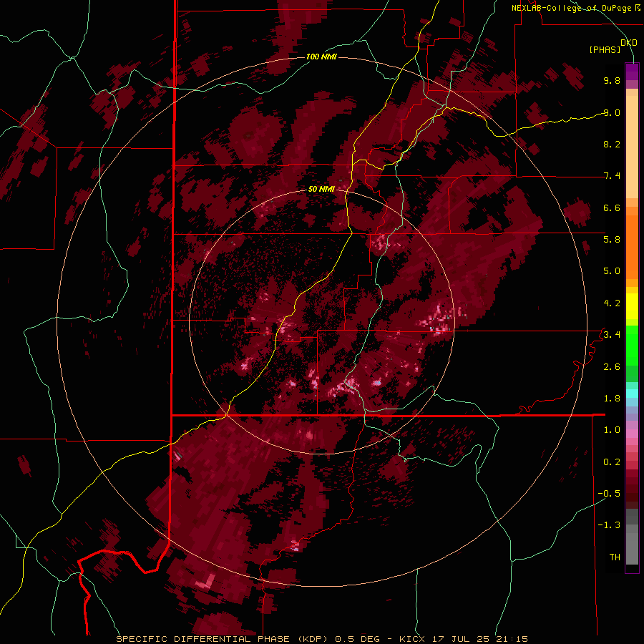Image resolution: width=644 pixels, height=644 pixels.
Task: Select the 8.2 legend value
Action: point(612,144)
